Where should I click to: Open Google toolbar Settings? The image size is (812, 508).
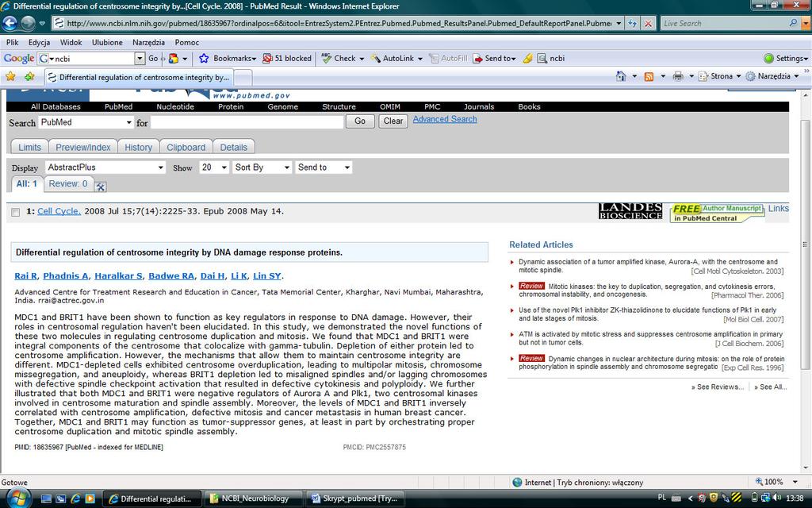click(786, 59)
